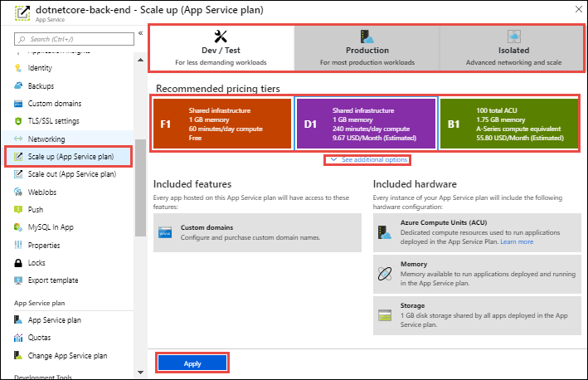The width and height of the screenshot is (588, 380).
Task: Click the Backups cloud icon in sidebar
Action: (x=18, y=85)
